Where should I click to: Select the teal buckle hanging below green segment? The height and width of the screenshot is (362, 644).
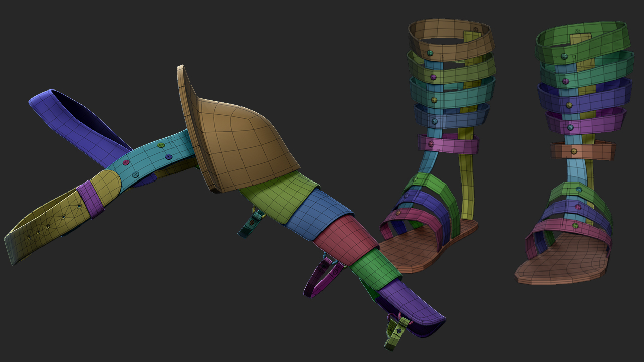pyautogui.click(x=252, y=223)
